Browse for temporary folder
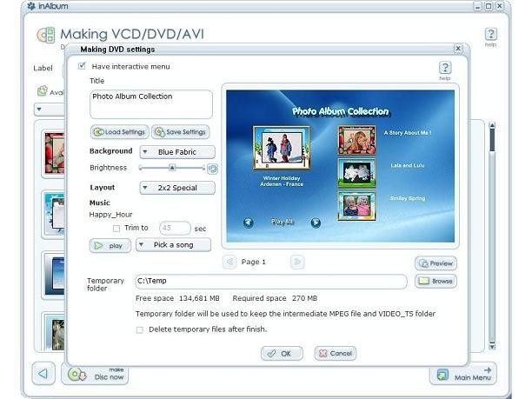The image size is (532, 399). [436, 282]
